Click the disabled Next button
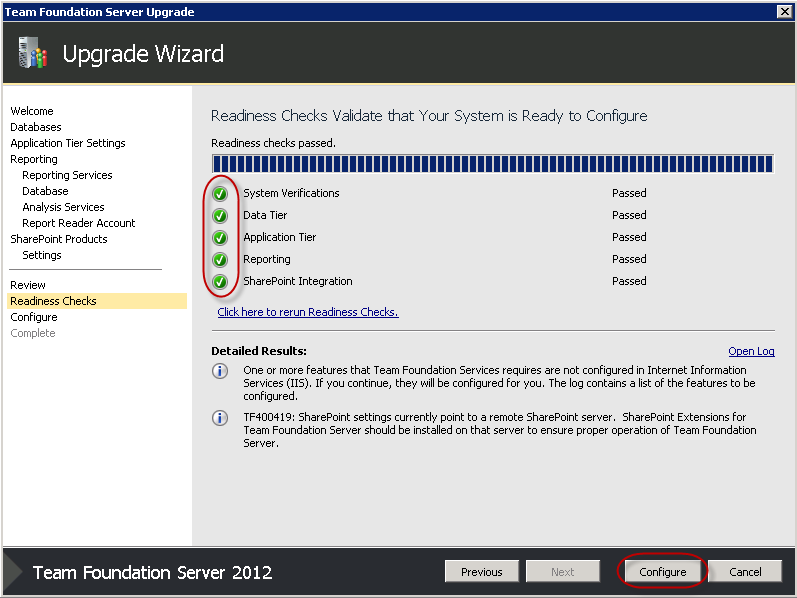This screenshot has height=598, width=797. coord(563,572)
